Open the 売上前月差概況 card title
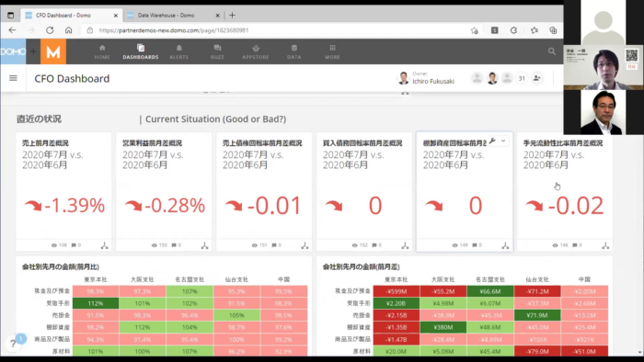Image resolution: width=644 pixels, height=362 pixels. (x=45, y=143)
